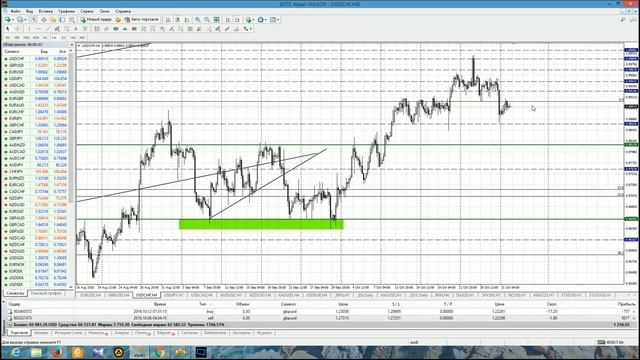Toggle Navigator folder-star icon
The height and width of the screenshot is (360, 640).
point(53,20)
